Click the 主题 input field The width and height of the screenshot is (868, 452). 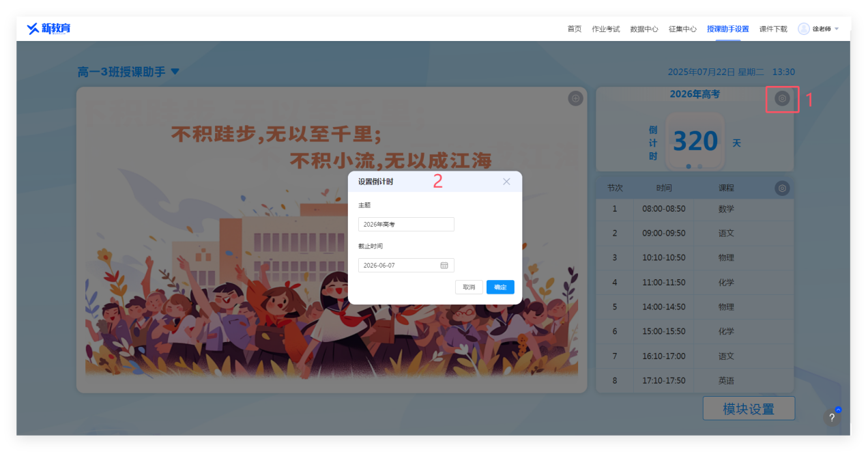coord(406,224)
